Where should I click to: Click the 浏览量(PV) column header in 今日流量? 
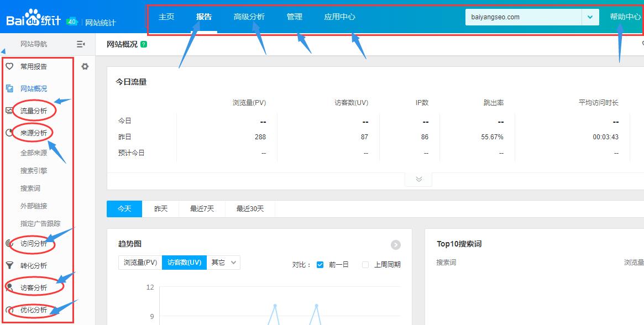coord(249,103)
